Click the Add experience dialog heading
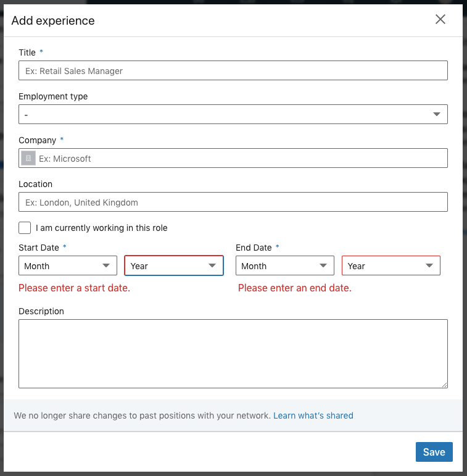Screen dimensions: 467x476 pyautogui.click(x=53, y=21)
